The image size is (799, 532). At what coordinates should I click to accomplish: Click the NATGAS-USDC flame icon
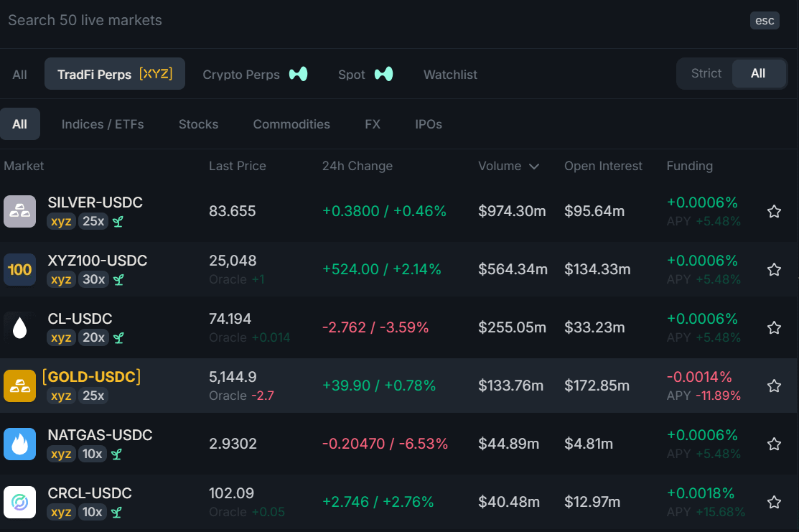tap(19, 444)
